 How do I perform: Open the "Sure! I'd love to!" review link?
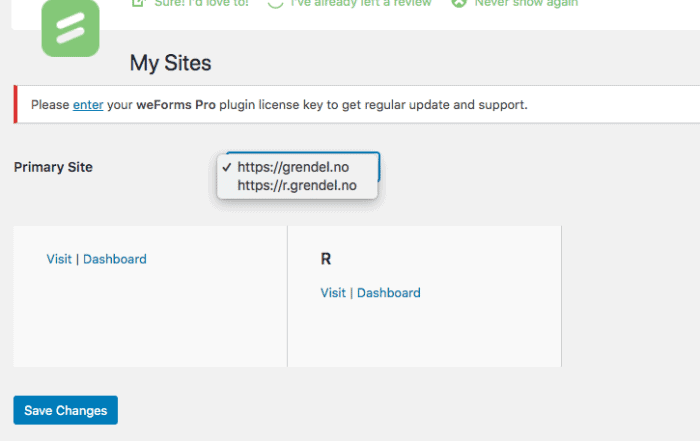coord(201,3)
